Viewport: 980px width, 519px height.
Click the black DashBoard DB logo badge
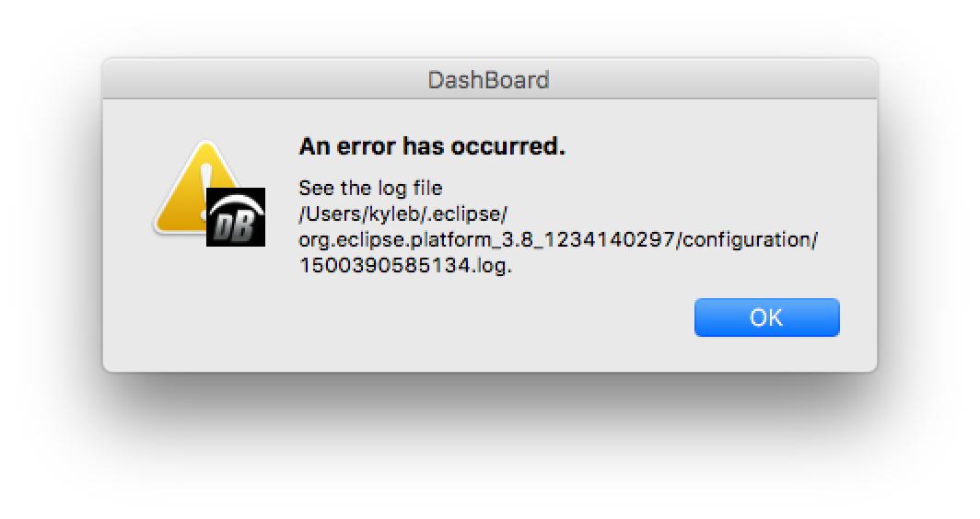(236, 217)
